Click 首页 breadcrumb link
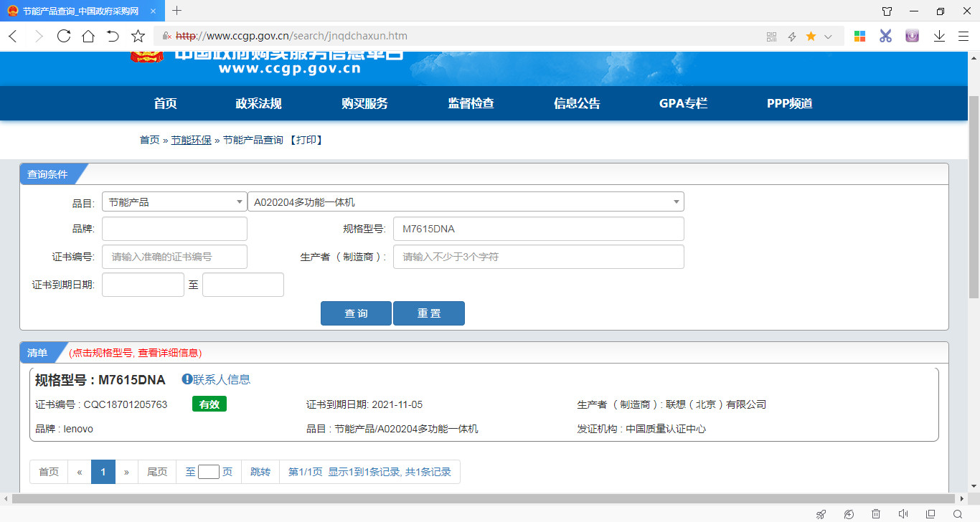 pos(149,140)
